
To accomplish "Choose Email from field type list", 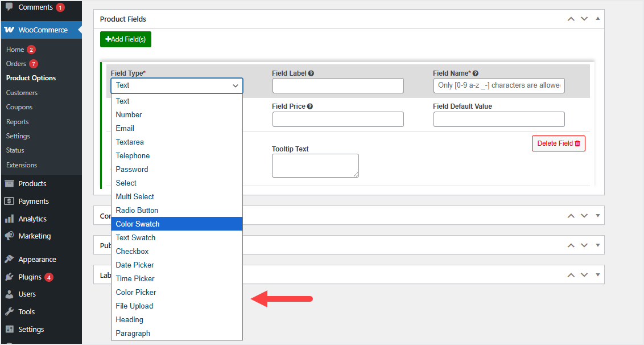I will pyautogui.click(x=176, y=128).
